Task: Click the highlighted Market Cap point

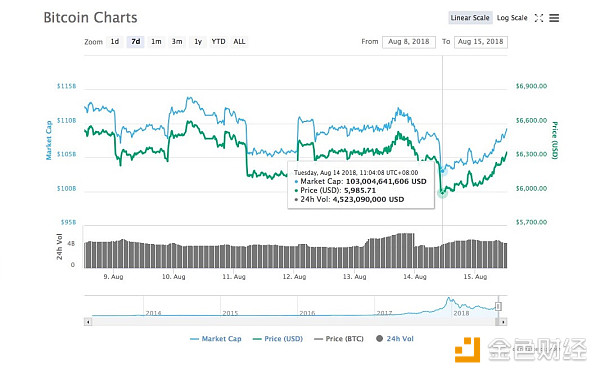Action: 443,171
